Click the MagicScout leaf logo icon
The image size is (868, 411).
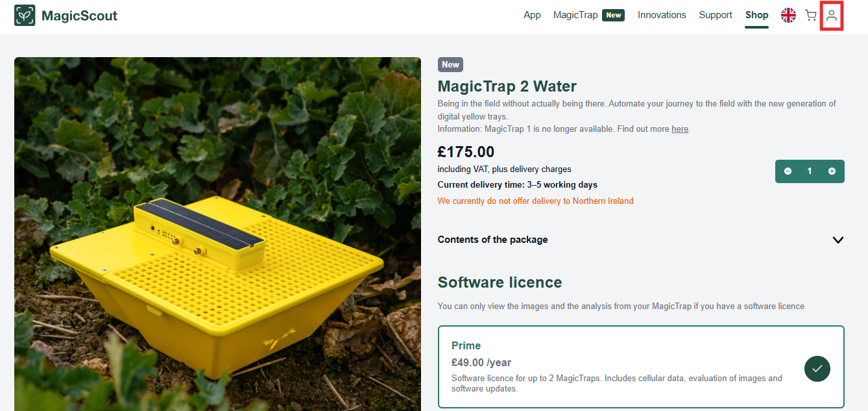25,16
